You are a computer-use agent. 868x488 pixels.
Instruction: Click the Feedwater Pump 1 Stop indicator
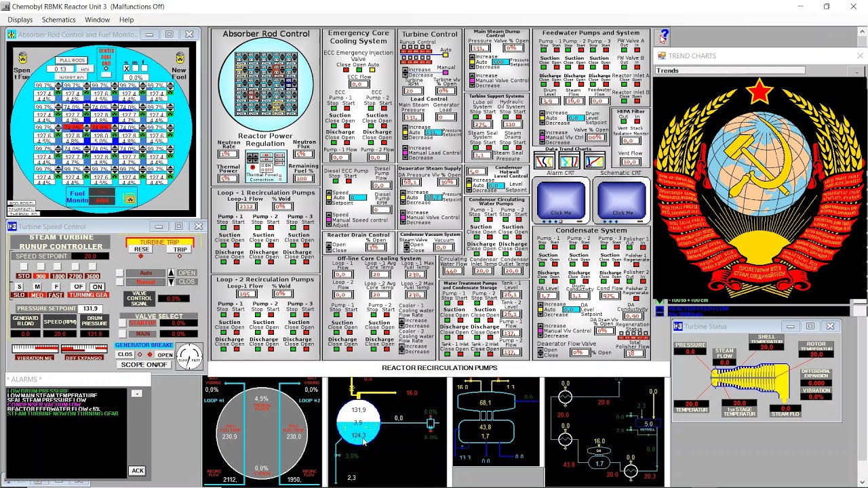pos(542,50)
